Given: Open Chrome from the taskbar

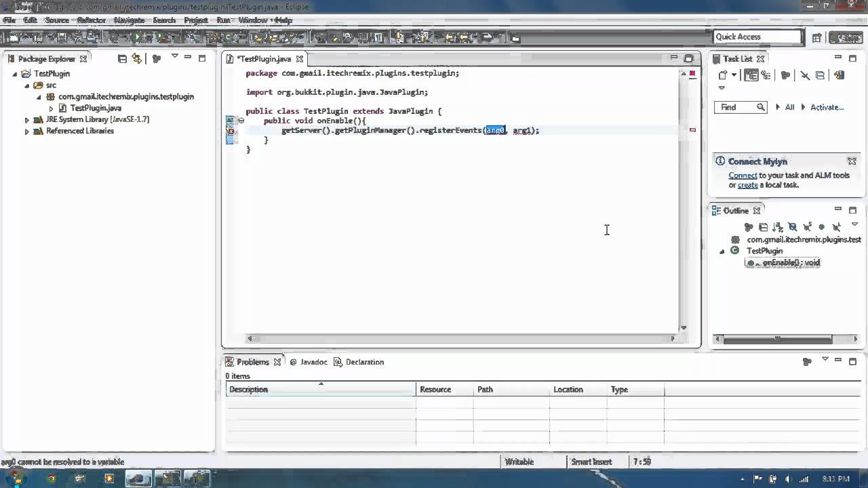Looking at the screenshot, I should click(51, 479).
